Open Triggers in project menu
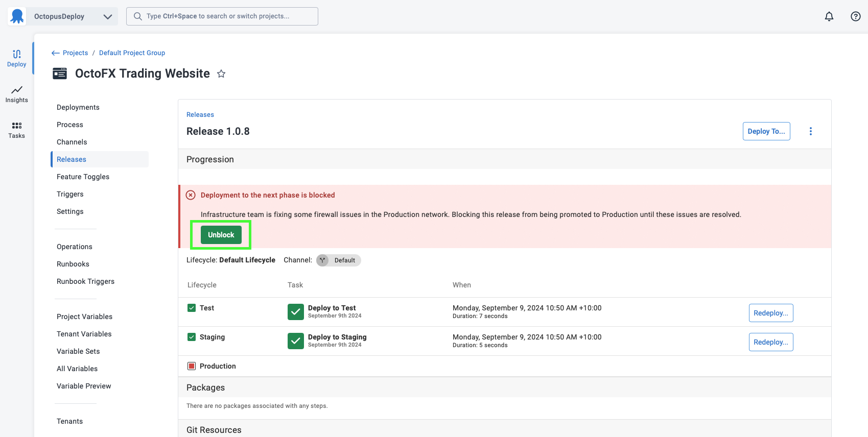Screen dimensions: 868x437 point(70,194)
